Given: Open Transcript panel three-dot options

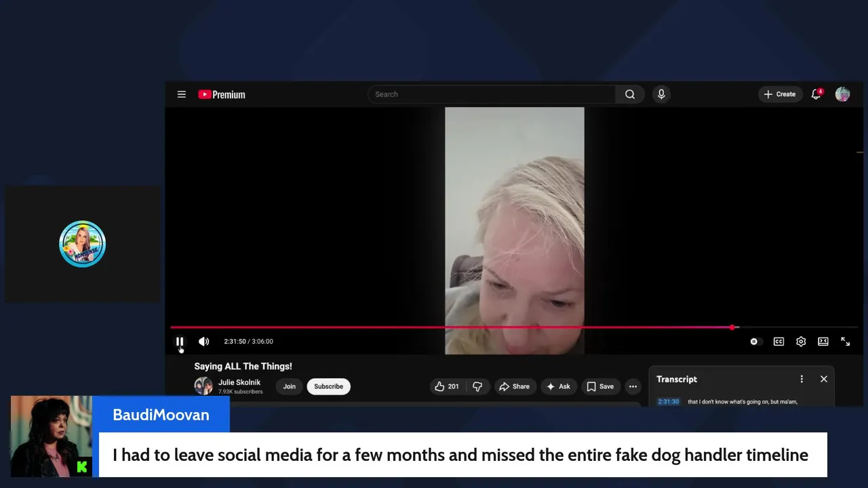Looking at the screenshot, I should (802, 379).
